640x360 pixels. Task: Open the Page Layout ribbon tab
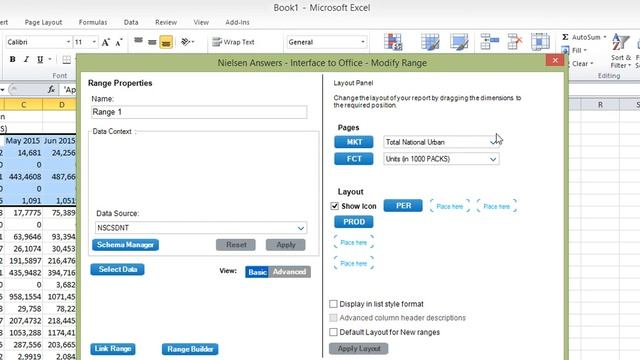[x=43, y=22]
